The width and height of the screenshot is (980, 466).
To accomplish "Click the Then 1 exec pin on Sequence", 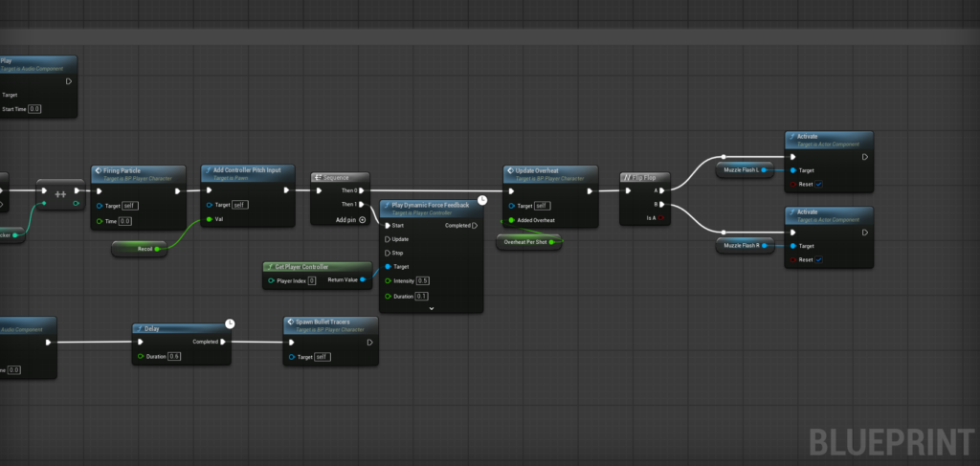I will (361, 204).
